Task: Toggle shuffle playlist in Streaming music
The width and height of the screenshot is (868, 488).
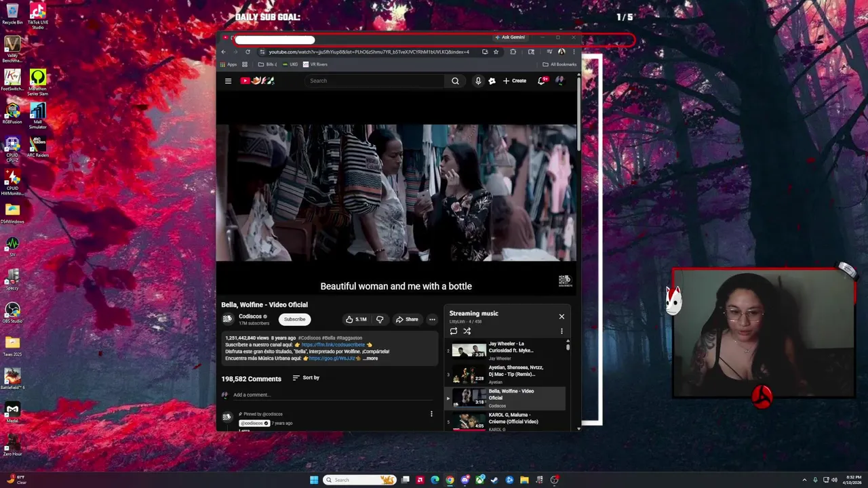Action: (x=467, y=331)
